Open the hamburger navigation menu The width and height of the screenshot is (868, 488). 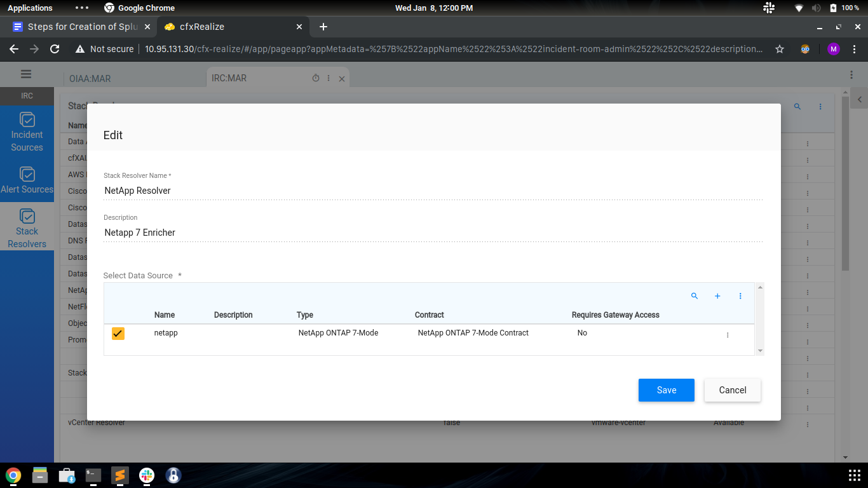(26, 74)
